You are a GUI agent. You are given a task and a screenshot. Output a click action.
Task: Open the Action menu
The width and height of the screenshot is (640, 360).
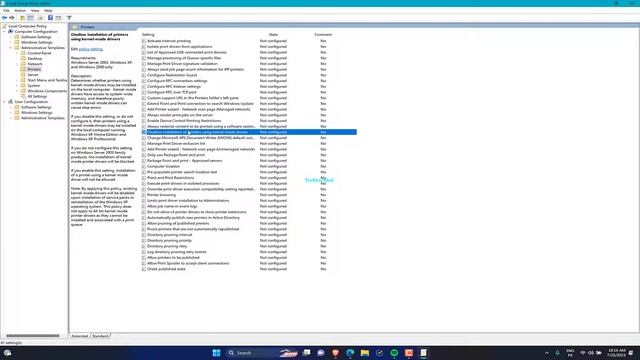[x=20, y=11]
